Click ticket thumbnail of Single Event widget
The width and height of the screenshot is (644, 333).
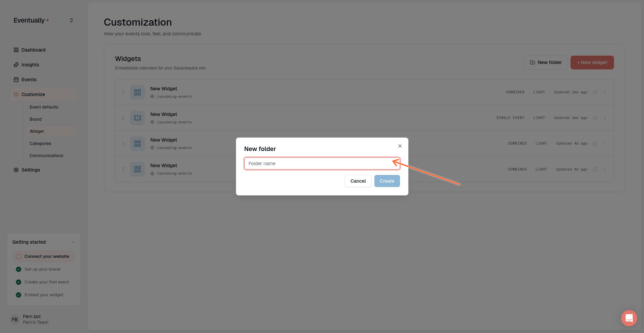(x=137, y=118)
